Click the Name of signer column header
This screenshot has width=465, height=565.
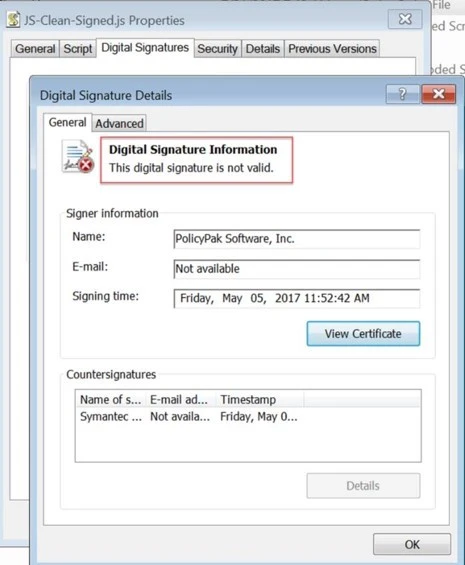[x=110, y=399]
